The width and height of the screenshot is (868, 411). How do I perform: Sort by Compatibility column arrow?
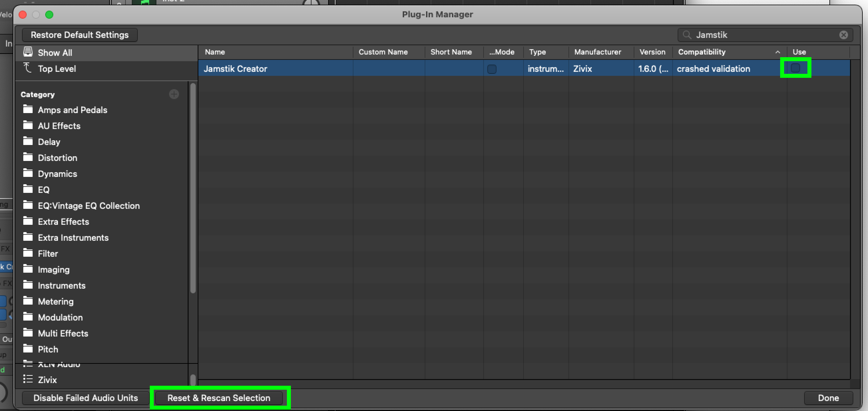(x=778, y=52)
